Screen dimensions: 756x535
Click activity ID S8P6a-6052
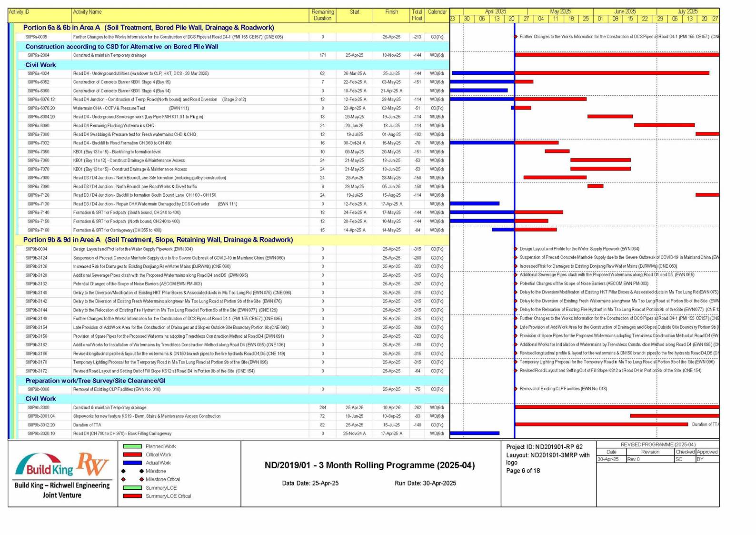pyautogui.click(x=38, y=82)
